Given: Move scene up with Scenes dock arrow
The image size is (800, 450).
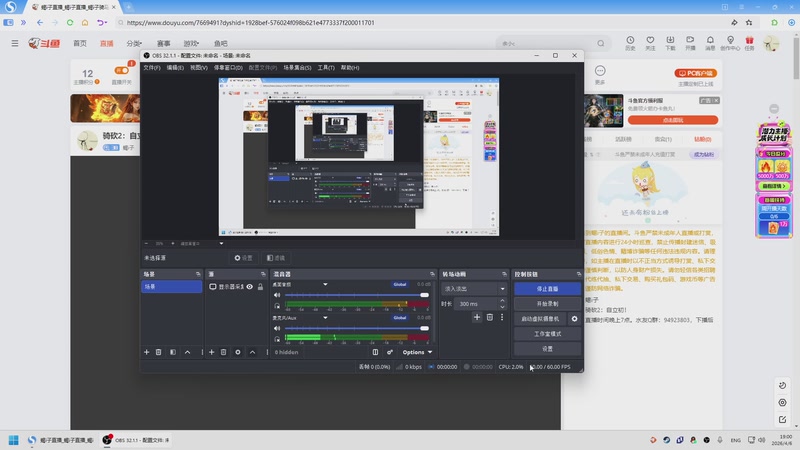Looking at the screenshot, I should click(x=187, y=352).
